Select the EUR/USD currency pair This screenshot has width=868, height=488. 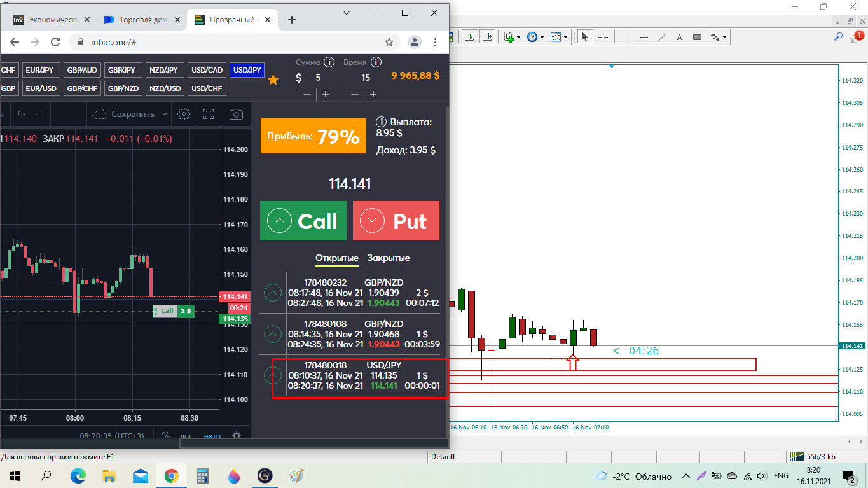(x=42, y=88)
